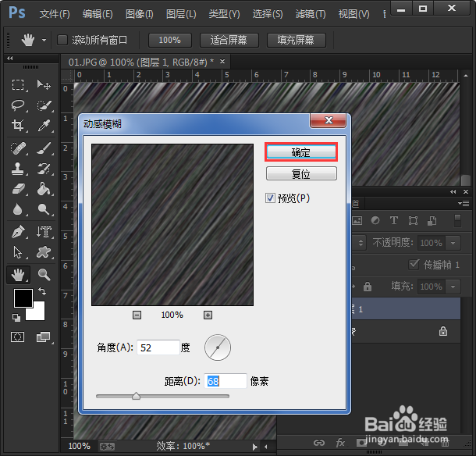Select the Zoom tool in toolbox
Image resolution: width=476 pixels, height=456 pixels.
(x=44, y=274)
